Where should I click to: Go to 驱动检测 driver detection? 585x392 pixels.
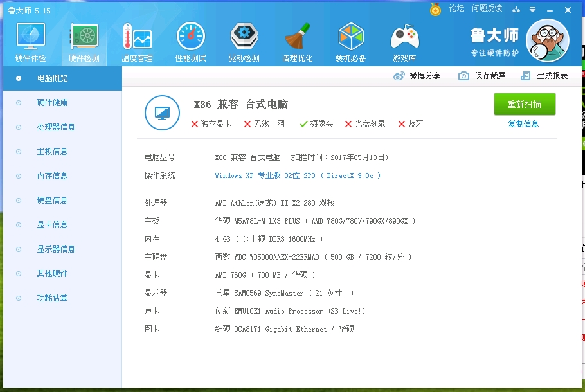point(244,42)
